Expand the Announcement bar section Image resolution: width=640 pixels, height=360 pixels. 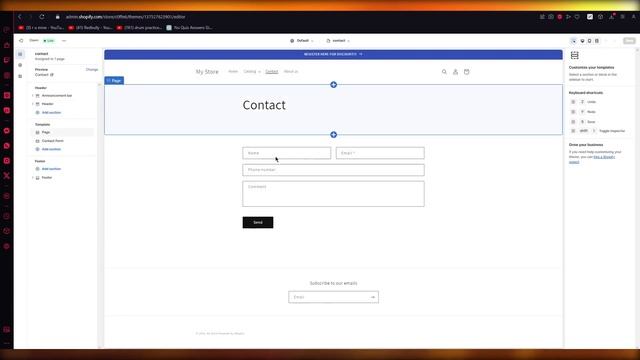click(33, 96)
